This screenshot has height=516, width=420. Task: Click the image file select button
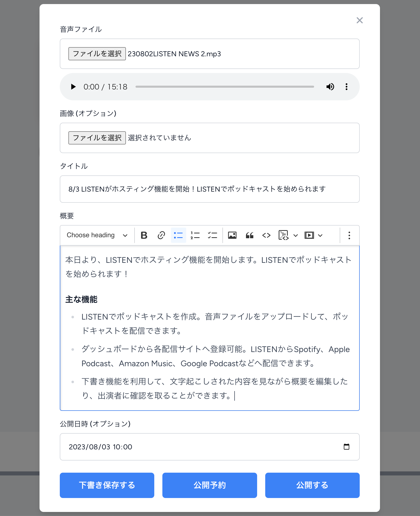[97, 138]
